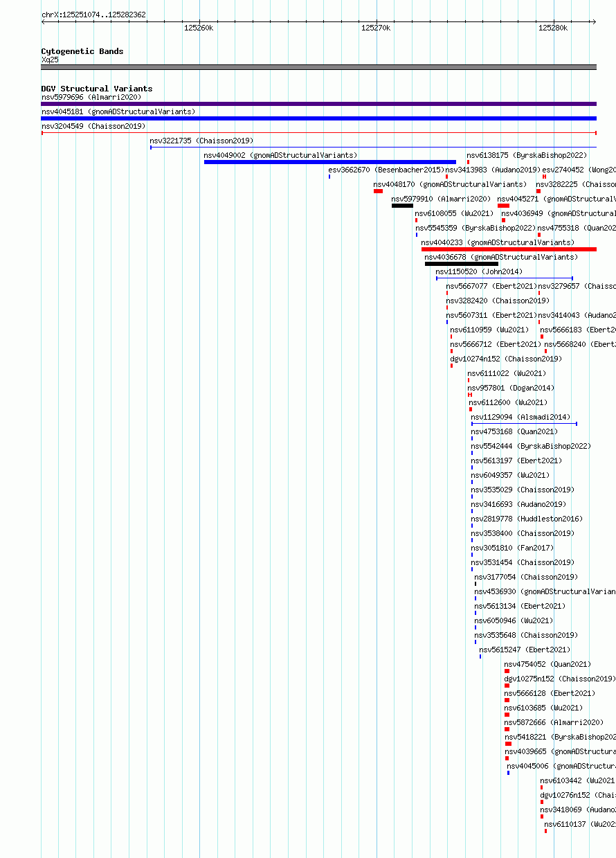Open the dgv10274n152 (Chaisson2019) variant
Image resolution: width=616 pixels, height=858 pixels.
coord(506,359)
